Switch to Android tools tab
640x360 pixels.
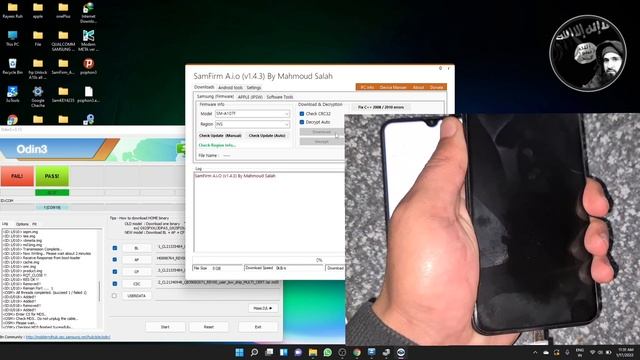point(230,88)
